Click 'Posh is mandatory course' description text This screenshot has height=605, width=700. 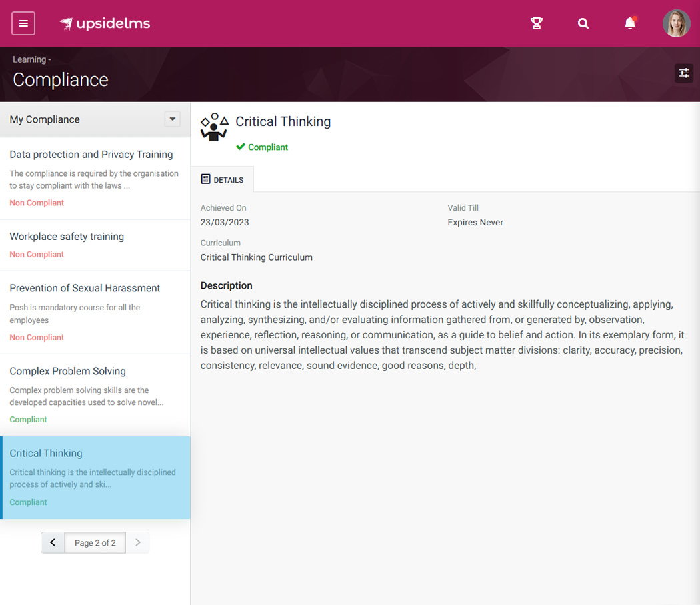click(75, 314)
